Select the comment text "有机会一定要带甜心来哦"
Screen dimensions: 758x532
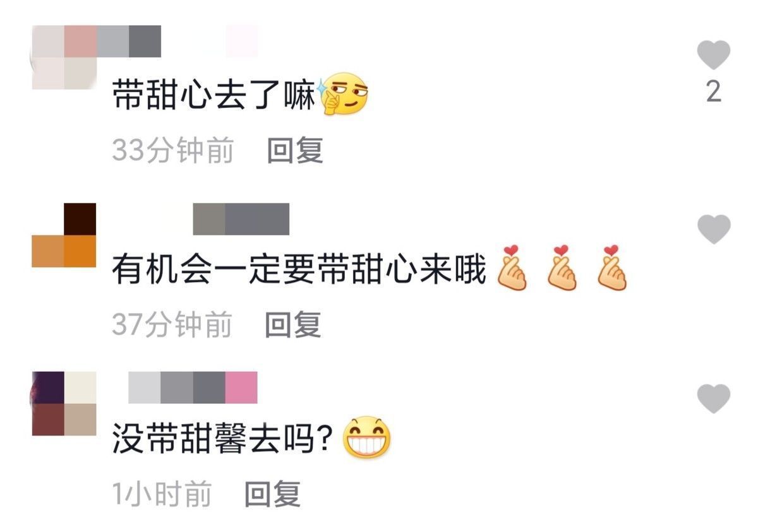pos(299,271)
